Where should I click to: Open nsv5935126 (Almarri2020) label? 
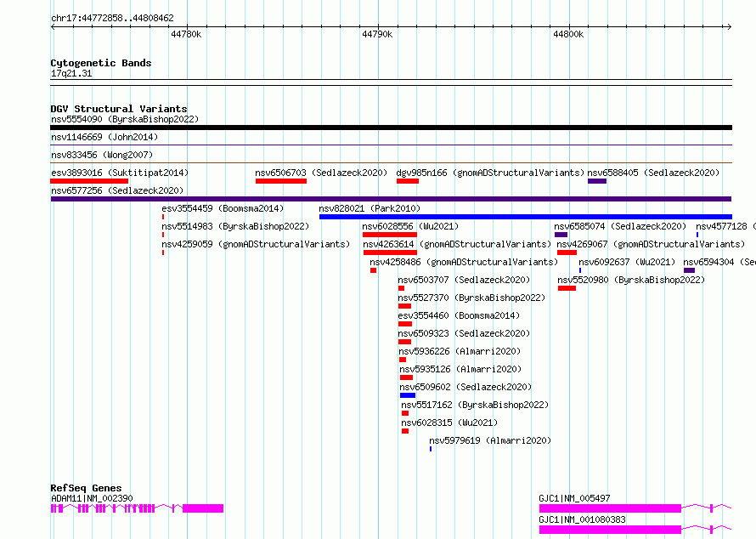click(460, 369)
